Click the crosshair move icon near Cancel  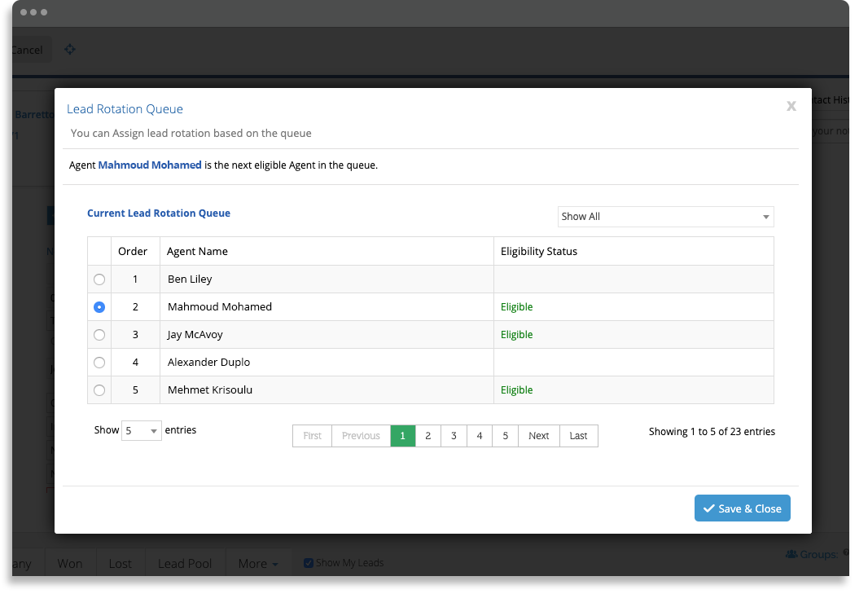pos(70,50)
